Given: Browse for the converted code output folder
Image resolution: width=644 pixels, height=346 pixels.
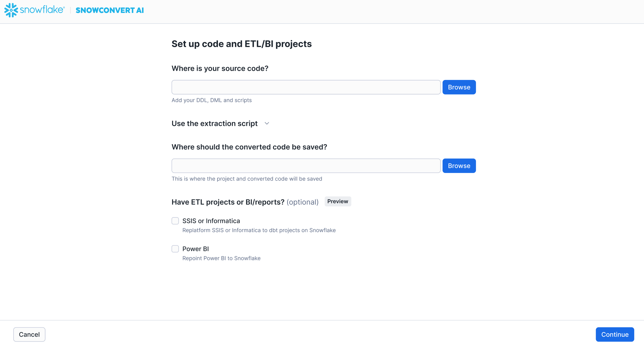Looking at the screenshot, I should pyautogui.click(x=459, y=166).
